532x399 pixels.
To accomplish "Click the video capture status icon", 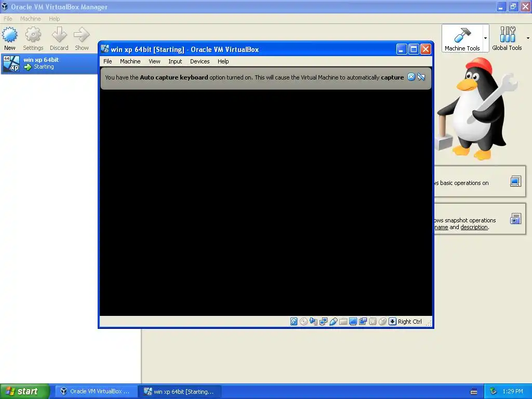I will (363, 321).
